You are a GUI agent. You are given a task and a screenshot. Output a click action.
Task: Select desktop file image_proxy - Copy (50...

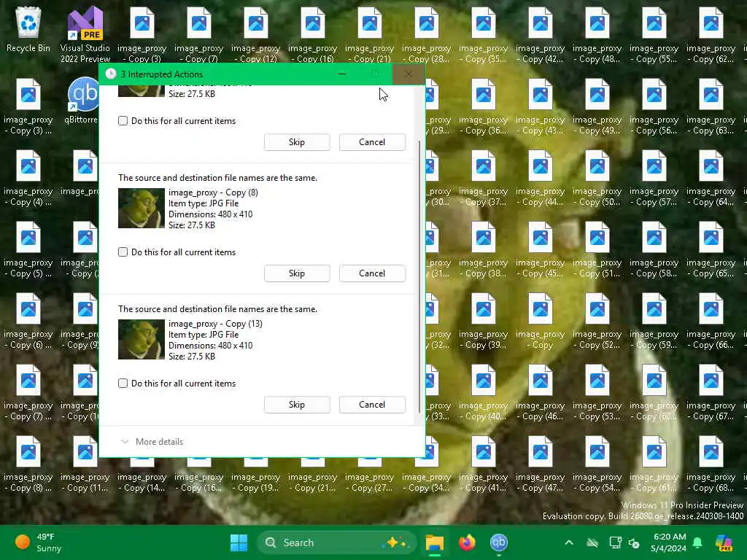pos(597,177)
